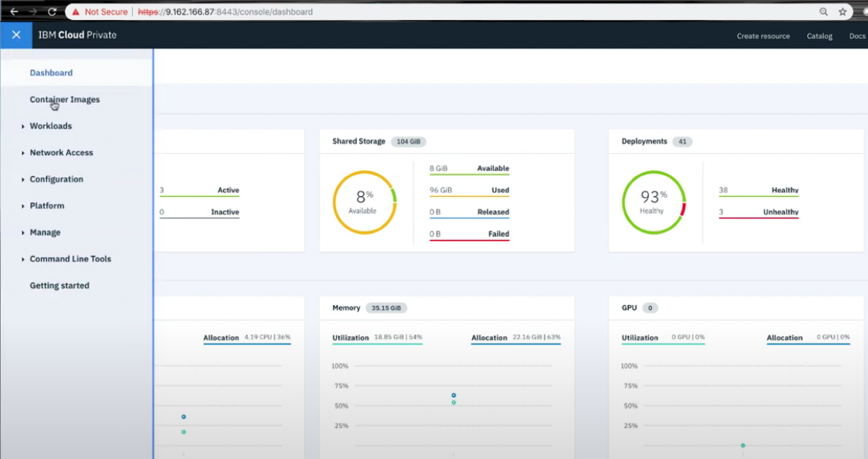Viewport: 868px width, 459px height.
Task: Select Platform menu item
Action: [47, 205]
